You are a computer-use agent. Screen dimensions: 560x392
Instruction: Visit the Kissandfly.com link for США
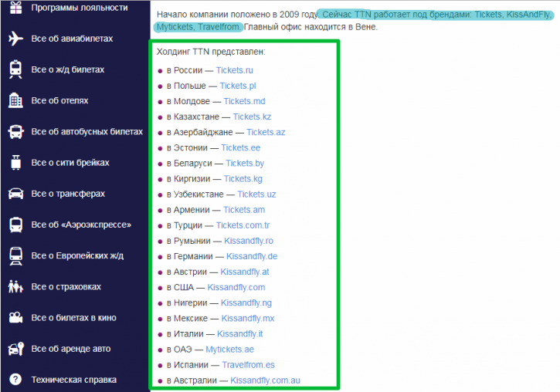236,288
